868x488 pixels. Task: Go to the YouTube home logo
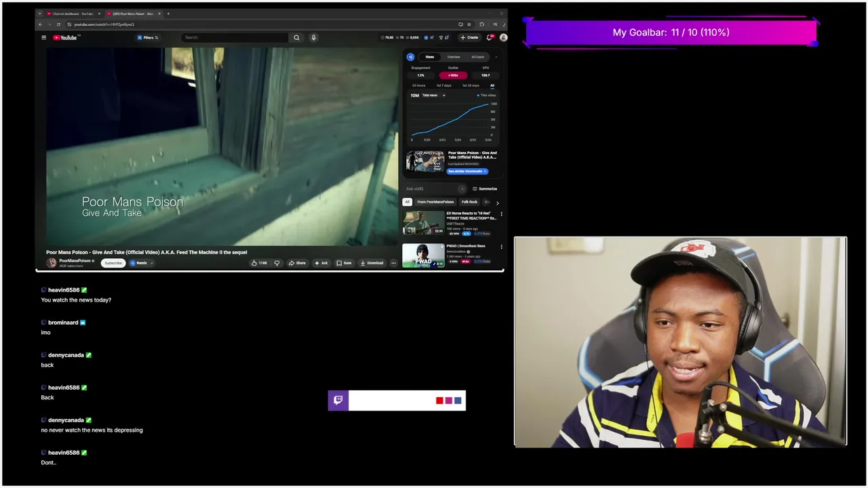coord(65,38)
